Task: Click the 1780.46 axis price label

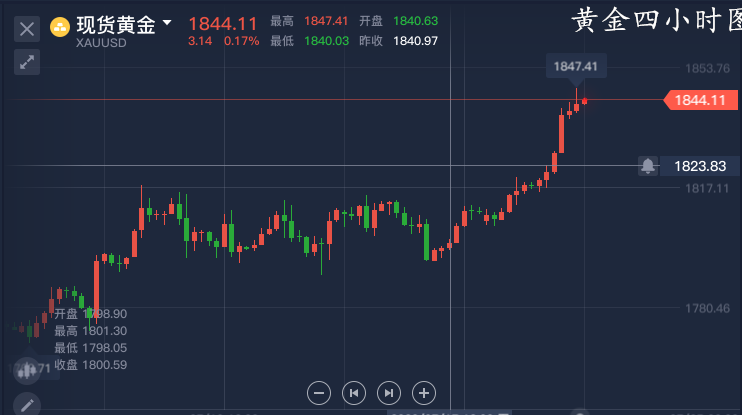Action: (707, 309)
